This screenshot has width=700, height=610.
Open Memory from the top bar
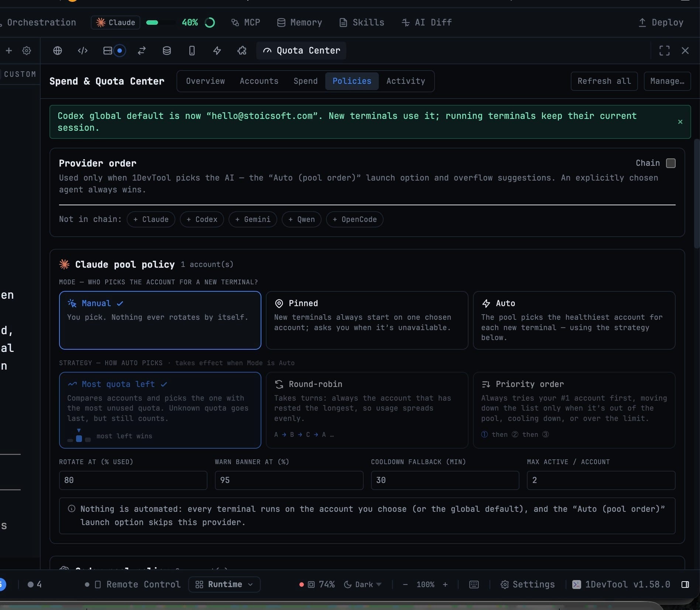tap(299, 23)
